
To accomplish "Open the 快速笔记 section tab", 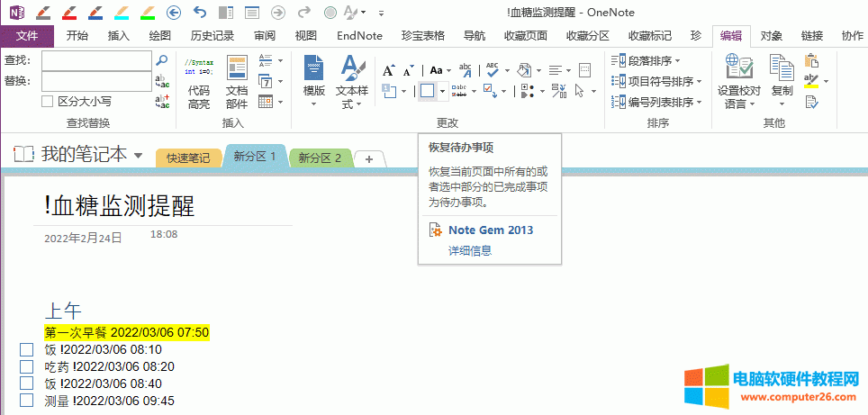I will coord(188,158).
